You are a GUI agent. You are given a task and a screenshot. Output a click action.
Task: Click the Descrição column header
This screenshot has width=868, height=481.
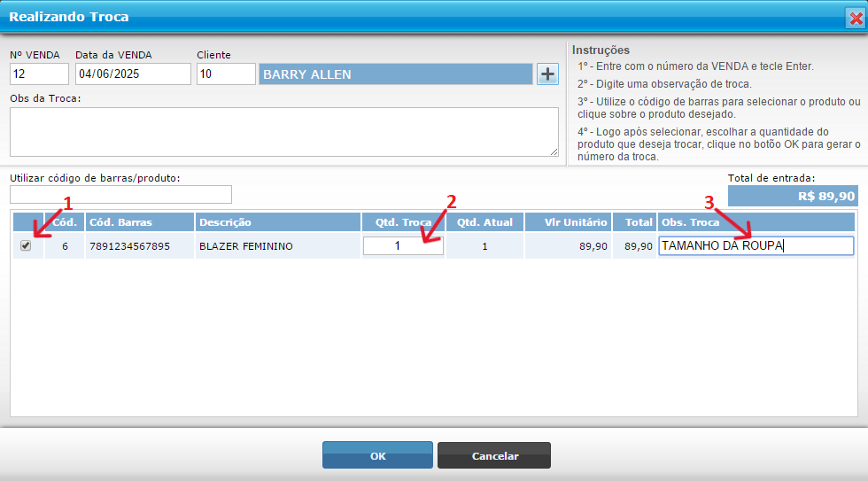(x=277, y=222)
